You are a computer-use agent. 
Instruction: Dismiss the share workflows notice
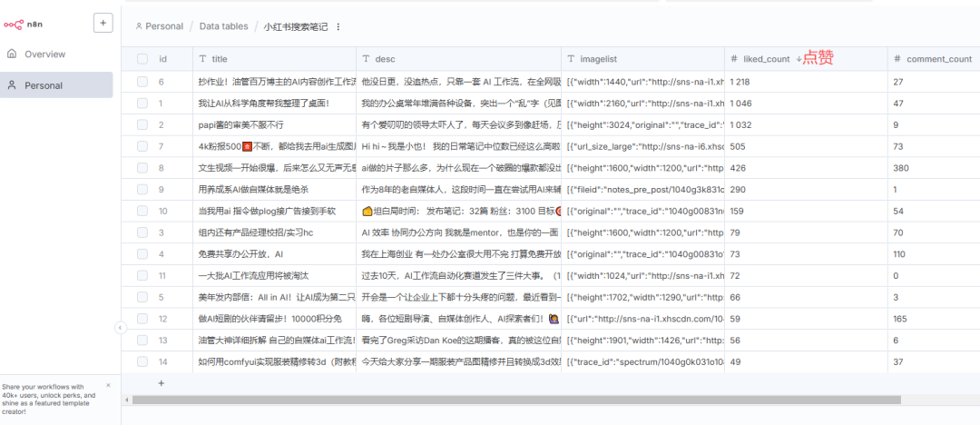point(108,386)
